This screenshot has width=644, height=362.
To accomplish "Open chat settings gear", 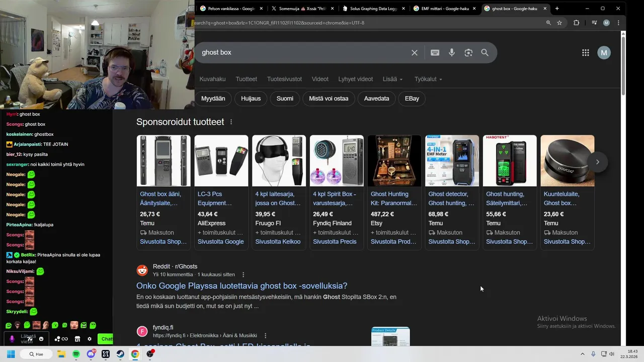I will (90, 339).
